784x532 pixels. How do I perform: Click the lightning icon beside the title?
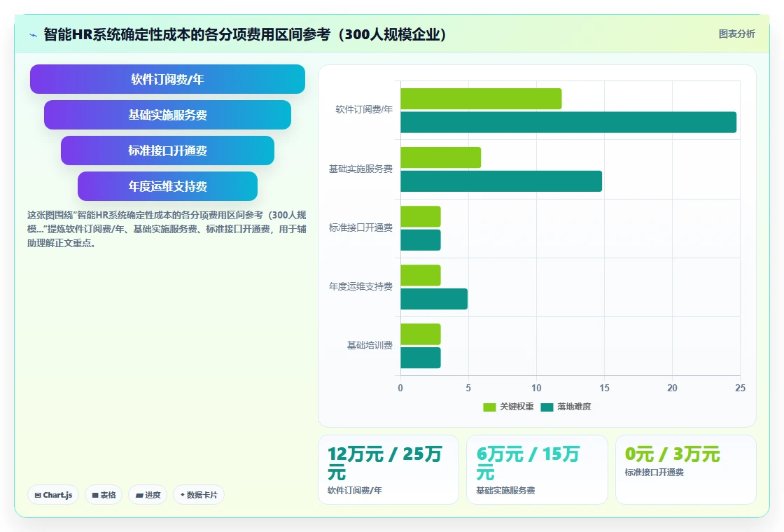coord(33,35)
